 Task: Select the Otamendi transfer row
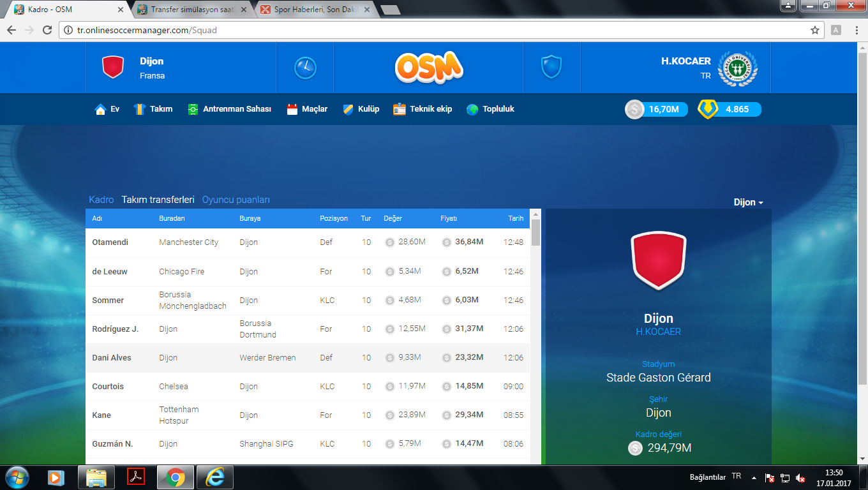[308, 242]
